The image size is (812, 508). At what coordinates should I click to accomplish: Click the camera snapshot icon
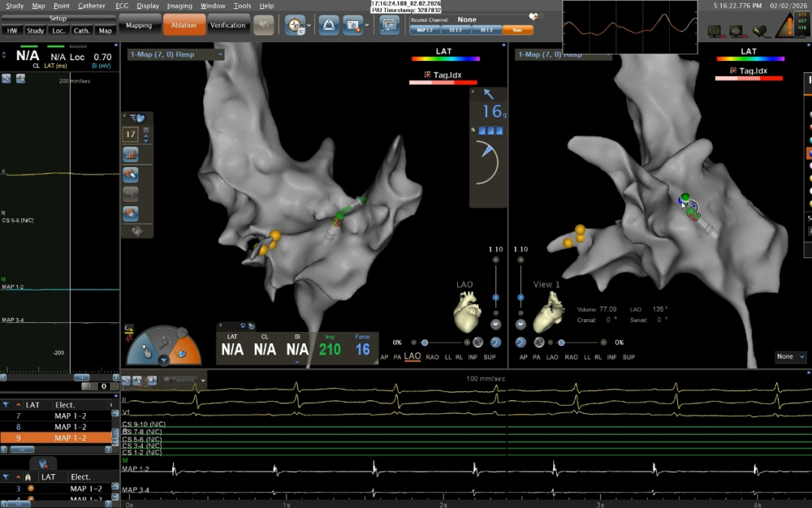[x=352, y=26]
